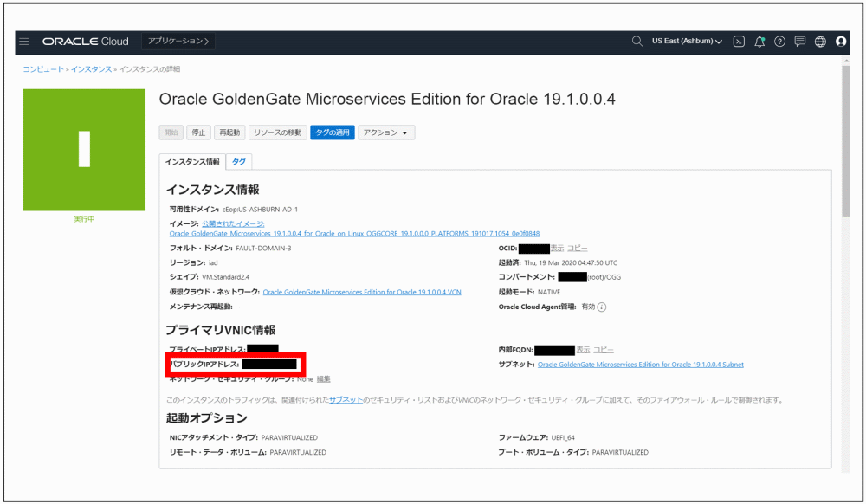Click the green instance status thumbnail
Viewport: 866px width, 504px height.
coord(84,150)
